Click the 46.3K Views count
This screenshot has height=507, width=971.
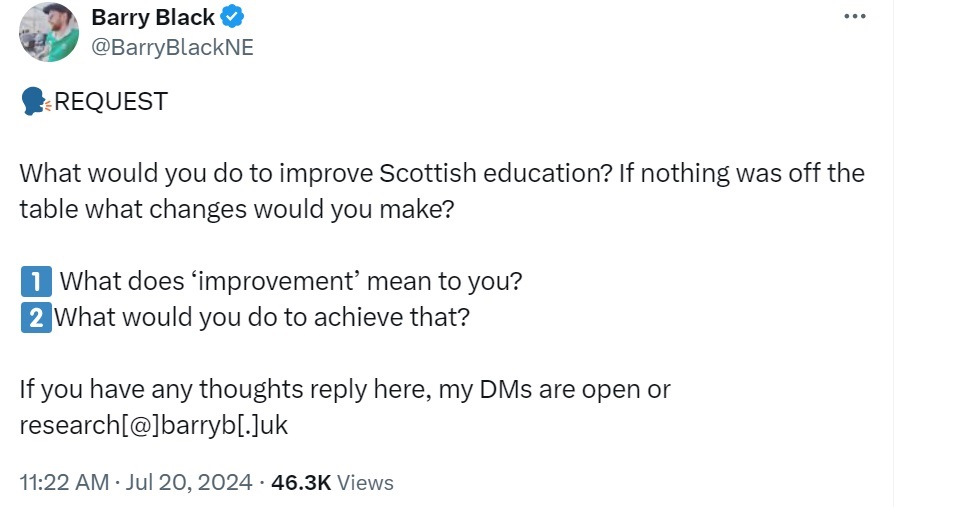coord(332,482)
